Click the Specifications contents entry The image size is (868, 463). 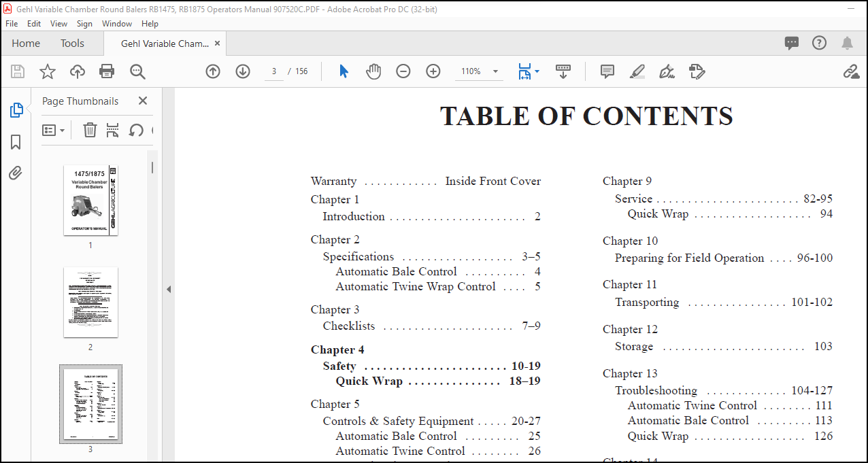click(431, 256)
